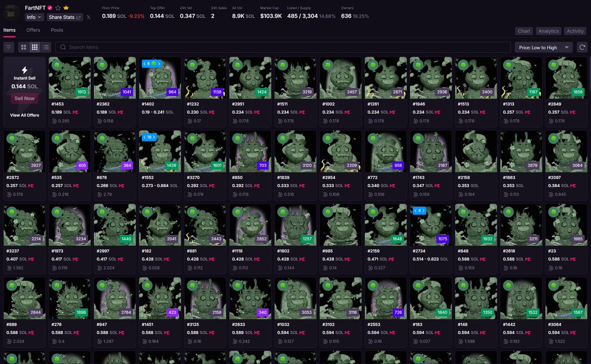The height and width of the screenshot is (364, 591).
Task: Switch to large grid view
Action: click(24, 47)
